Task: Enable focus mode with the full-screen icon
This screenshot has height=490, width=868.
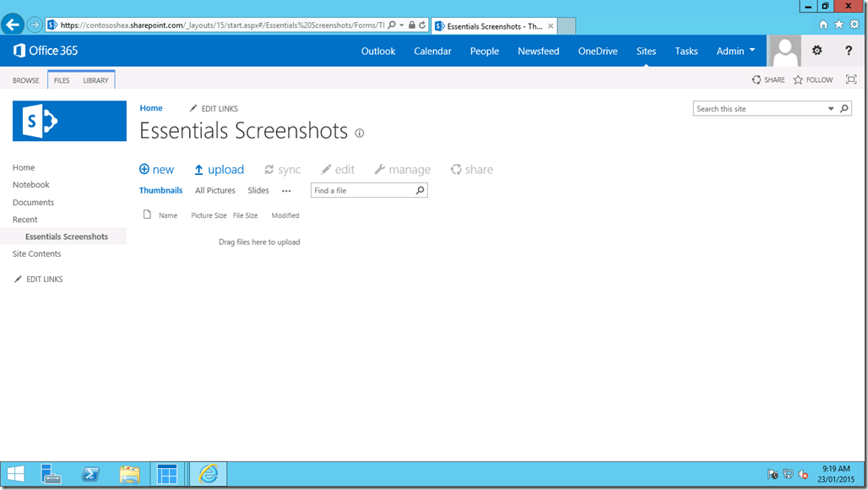Action: coord(851,79)
